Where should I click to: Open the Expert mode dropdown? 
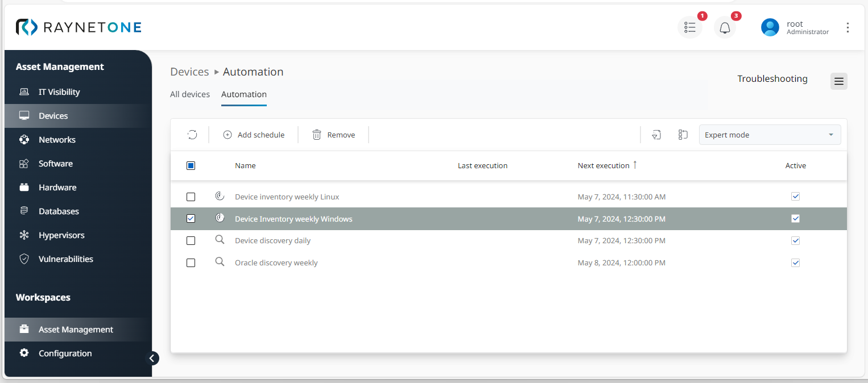(769, 135)
